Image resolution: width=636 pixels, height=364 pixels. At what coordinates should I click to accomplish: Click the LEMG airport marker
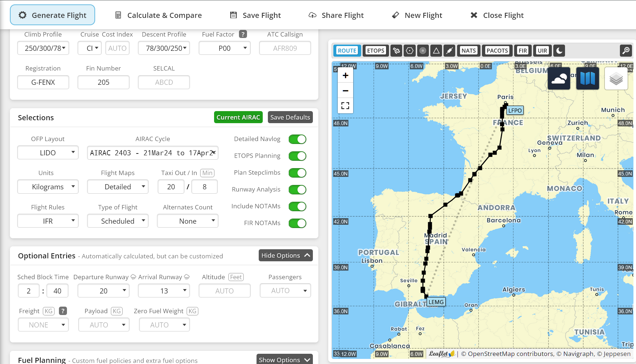pyautogui.click(x=436, y=302)
